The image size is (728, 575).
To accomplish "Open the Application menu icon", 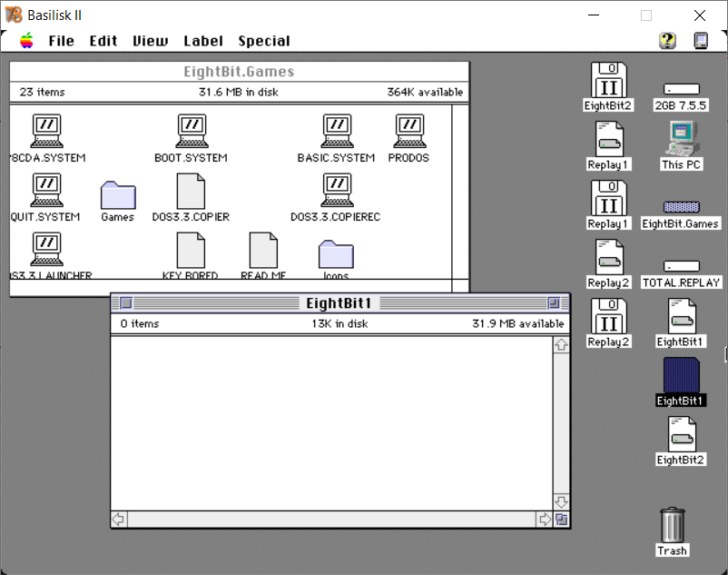I will tap(701, 40).
